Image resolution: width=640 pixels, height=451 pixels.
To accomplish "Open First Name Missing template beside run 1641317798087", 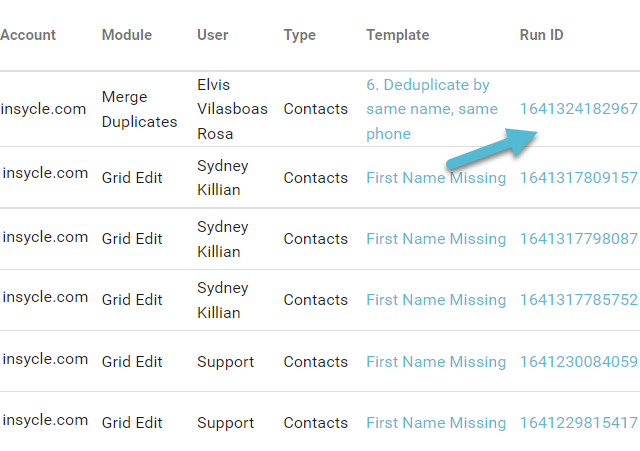I will pyautogui.click(x=436, y=239).
